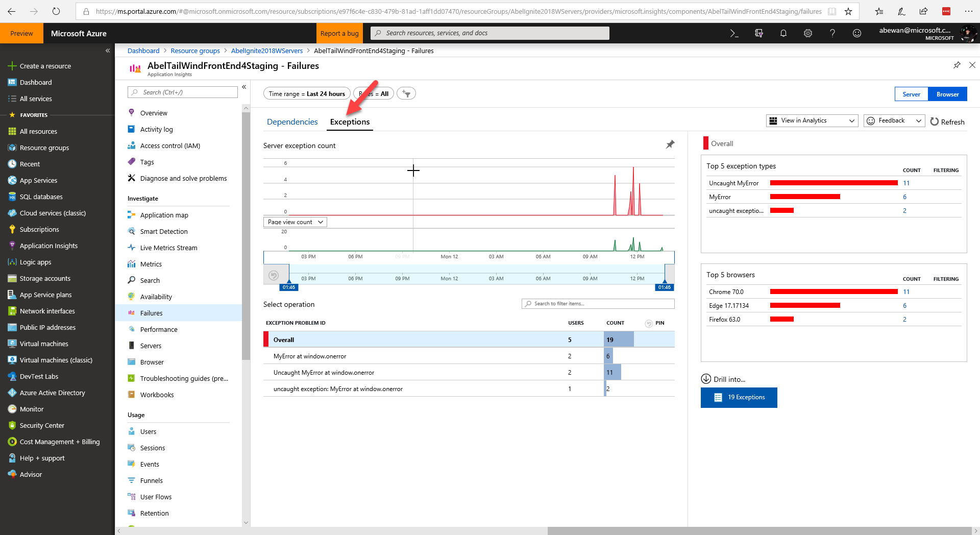
Task: Click Search to filter items field
Action: coord(598,304)
